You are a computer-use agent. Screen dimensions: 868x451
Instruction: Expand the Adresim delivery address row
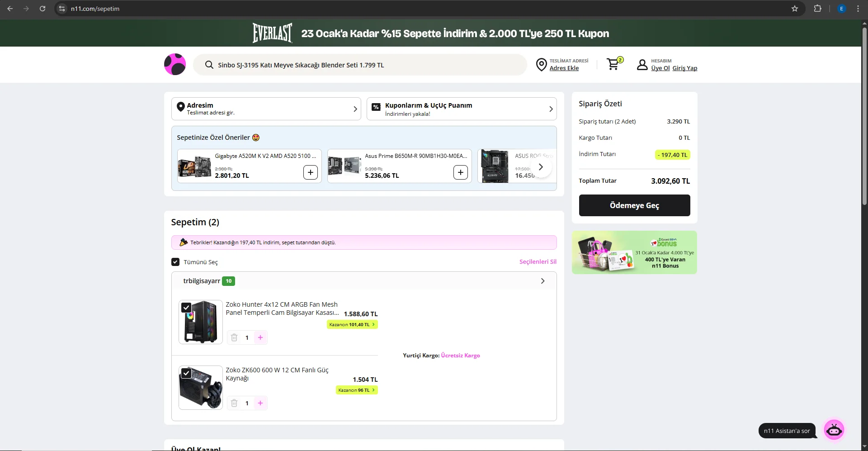pos(266,109)
